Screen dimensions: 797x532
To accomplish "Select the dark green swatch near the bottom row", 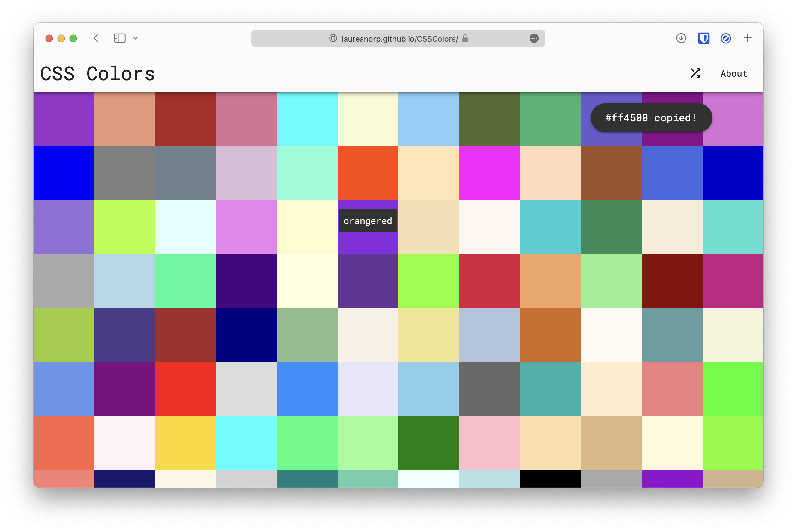I will point(429,443).
